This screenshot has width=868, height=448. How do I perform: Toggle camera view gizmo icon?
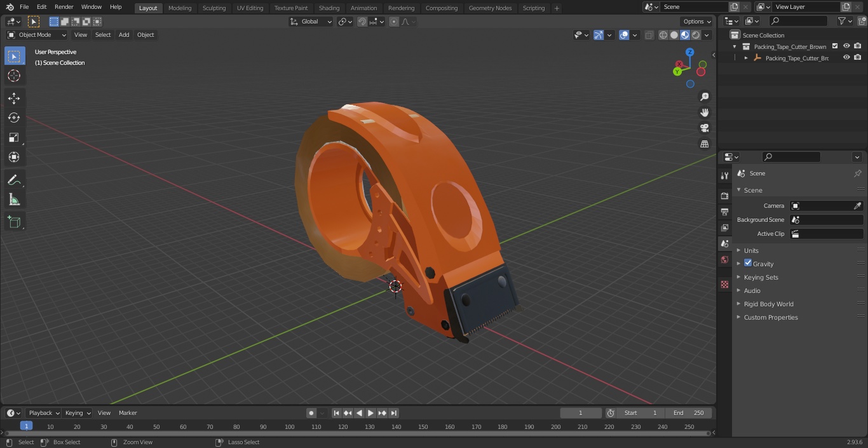click(704, 128)
